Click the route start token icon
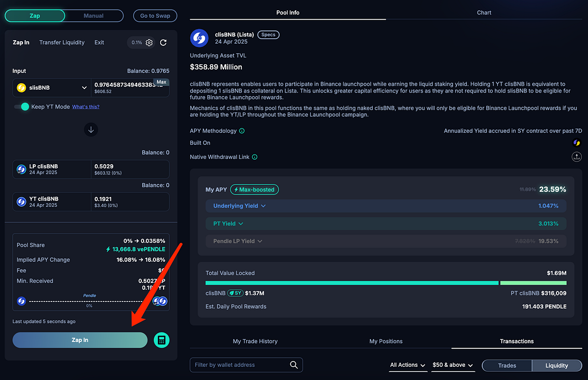Screen dimensions: 588x380 21,301
